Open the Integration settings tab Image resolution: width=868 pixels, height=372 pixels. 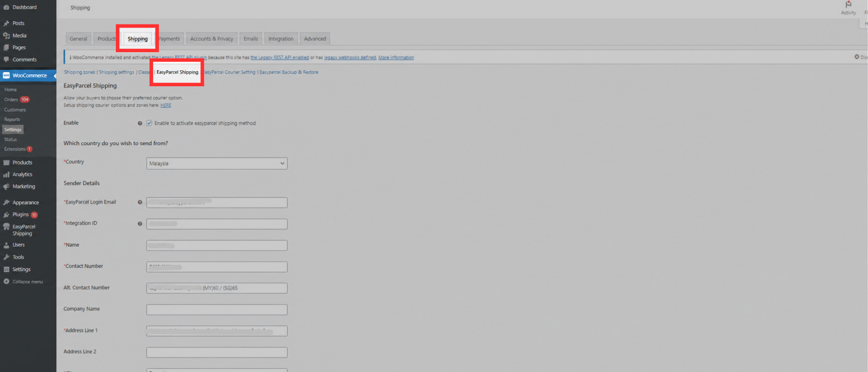[x=281, y=39]
